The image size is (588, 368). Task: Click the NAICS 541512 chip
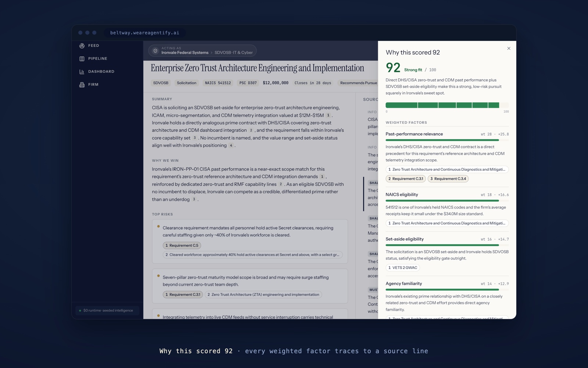click(x=218, y=83)
